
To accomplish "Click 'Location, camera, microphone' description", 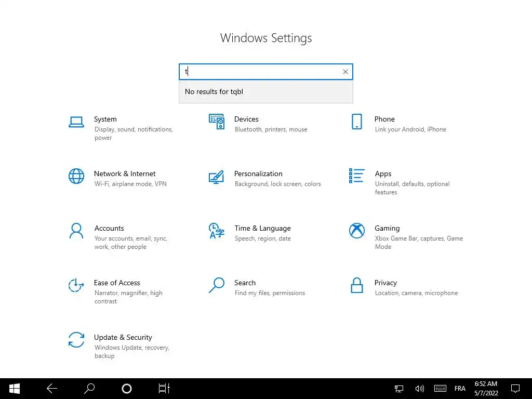I will coord(416,293).
